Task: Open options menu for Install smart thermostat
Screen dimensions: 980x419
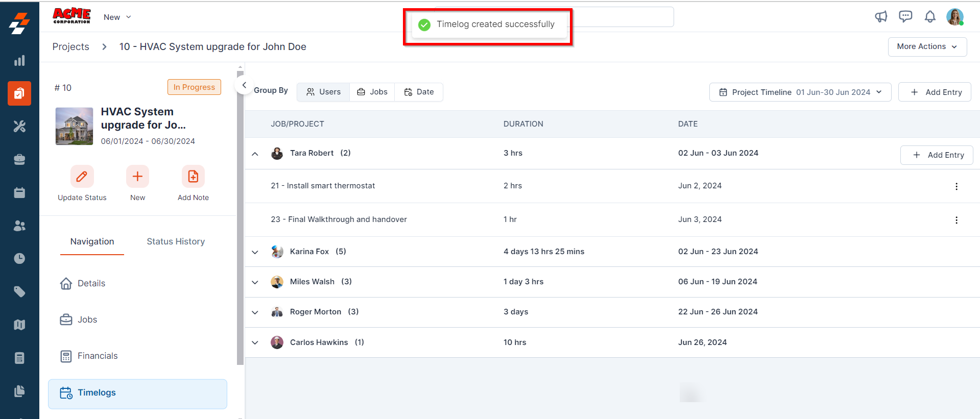Action: pyautogui.click(x=956, y=186)
